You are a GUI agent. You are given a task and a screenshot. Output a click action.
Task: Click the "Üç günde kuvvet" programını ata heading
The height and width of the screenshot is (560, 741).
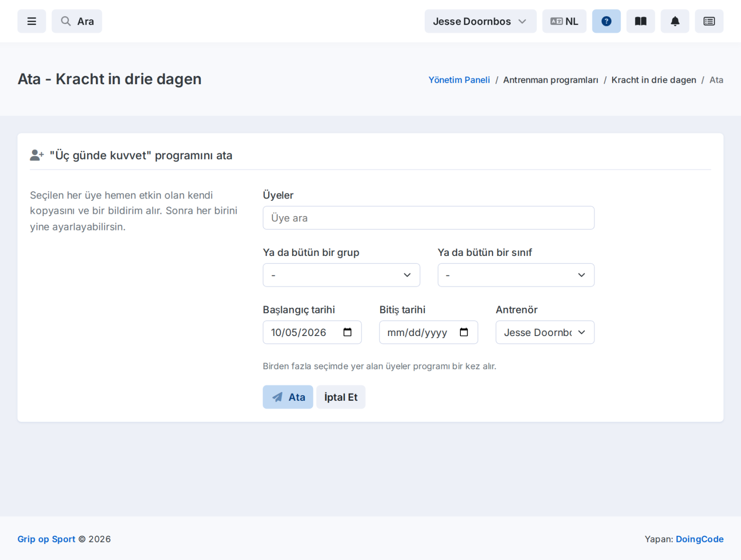click(141, 156)
